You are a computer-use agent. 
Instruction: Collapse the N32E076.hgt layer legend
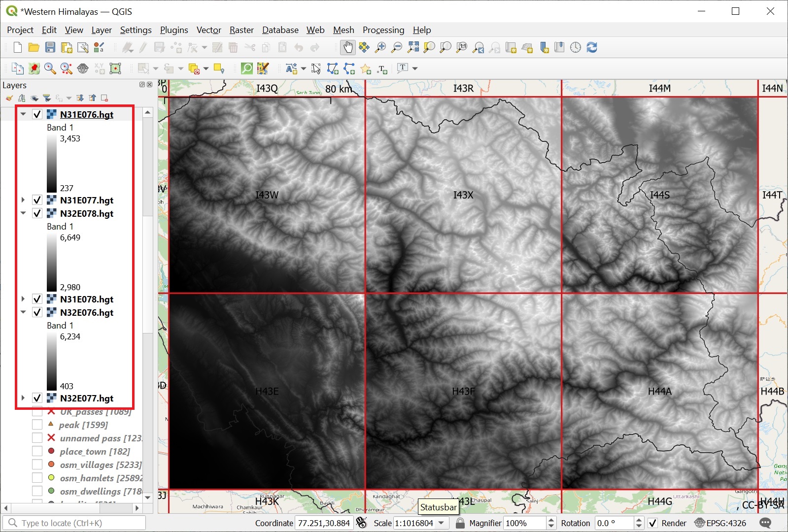[23, 312]
